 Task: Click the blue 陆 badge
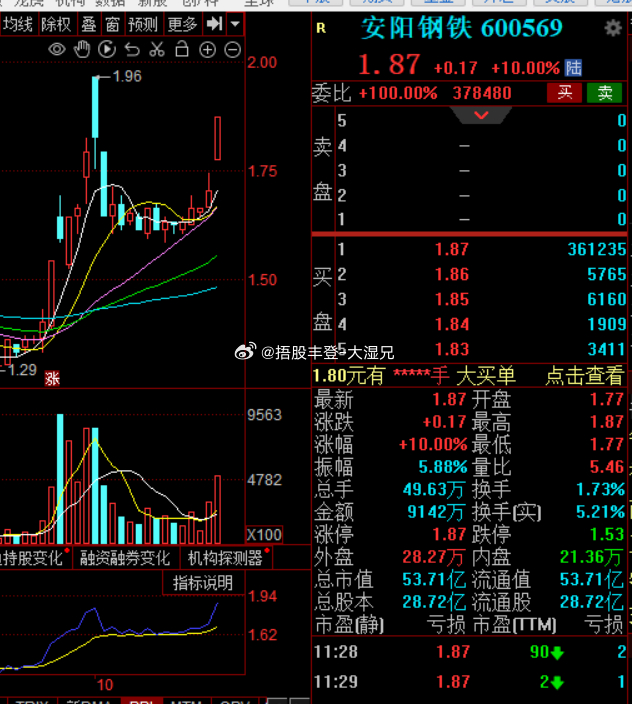coord(573,68)
